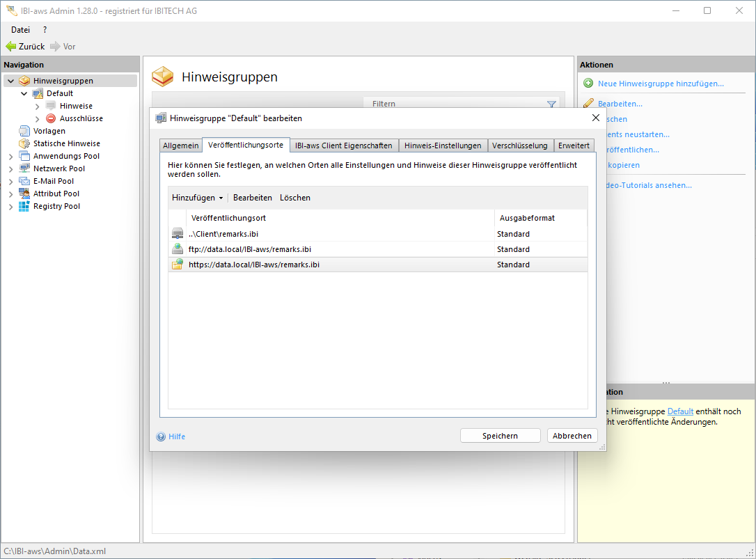This screenshot has width=756, height=559.
Task: Open the Hinzufügen dropdown
Action: tap(197, 198)
